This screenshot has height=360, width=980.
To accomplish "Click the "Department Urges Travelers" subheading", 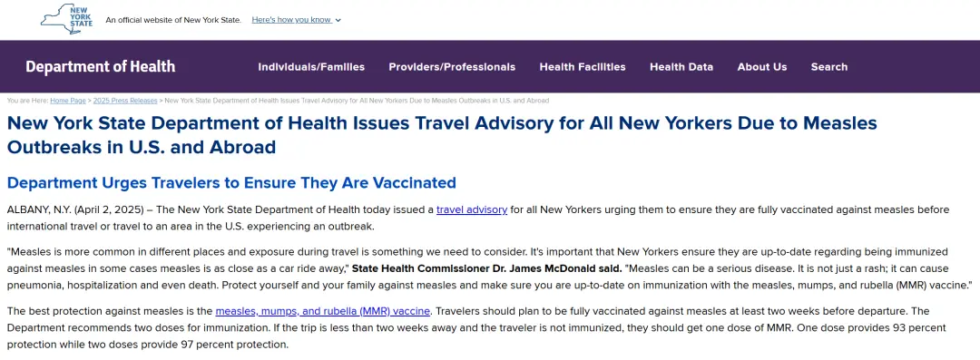I will (x=231, y=183).
